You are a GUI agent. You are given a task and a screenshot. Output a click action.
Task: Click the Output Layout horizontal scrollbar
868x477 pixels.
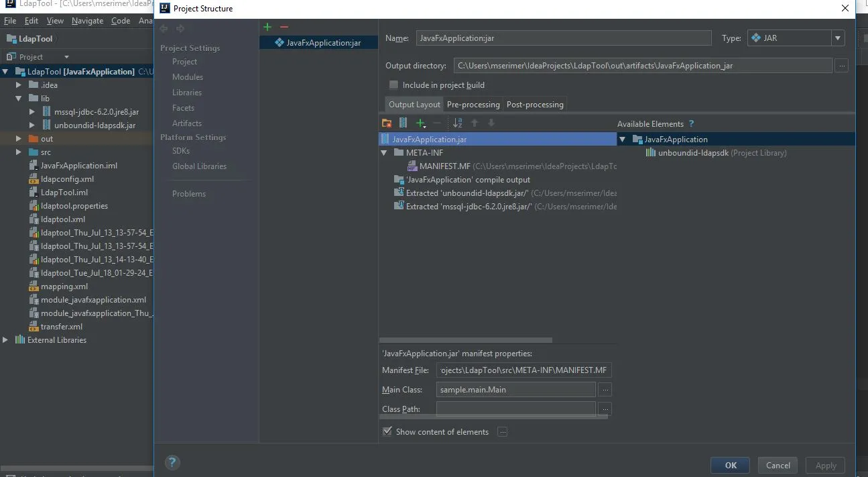466,340
